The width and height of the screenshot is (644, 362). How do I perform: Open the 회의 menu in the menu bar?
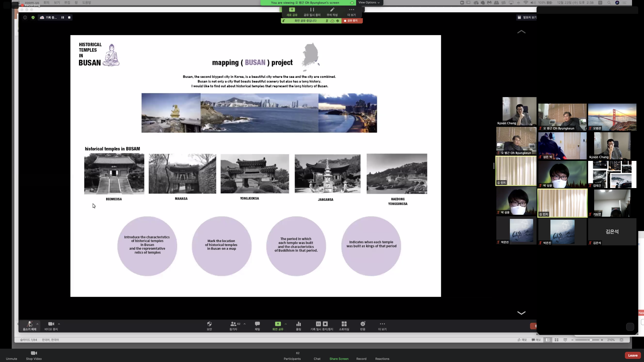tap(46, 3)
